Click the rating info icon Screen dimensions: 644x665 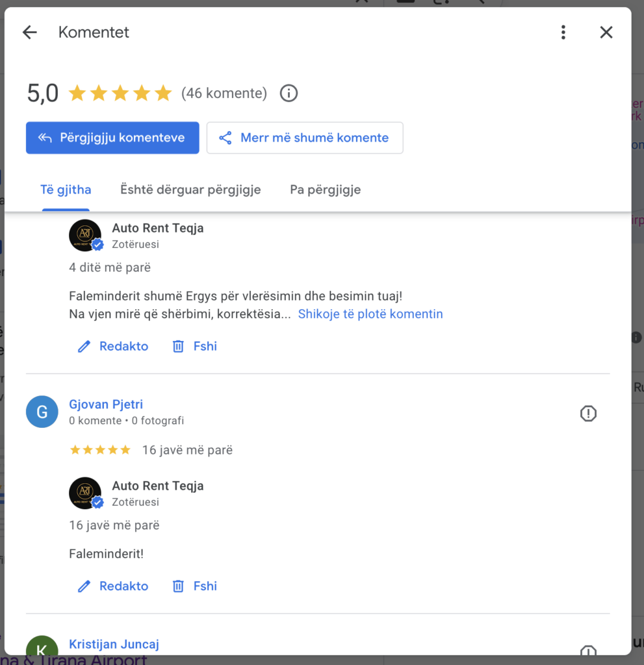(289, 94)
